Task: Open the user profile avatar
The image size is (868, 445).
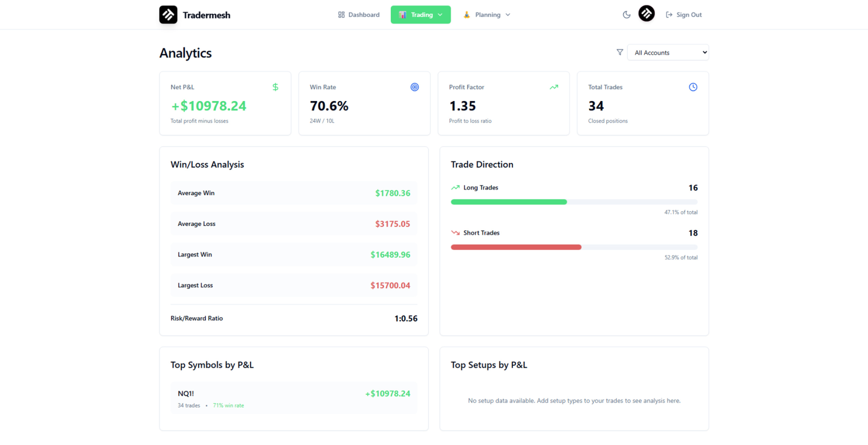Action: click(646, 14)
